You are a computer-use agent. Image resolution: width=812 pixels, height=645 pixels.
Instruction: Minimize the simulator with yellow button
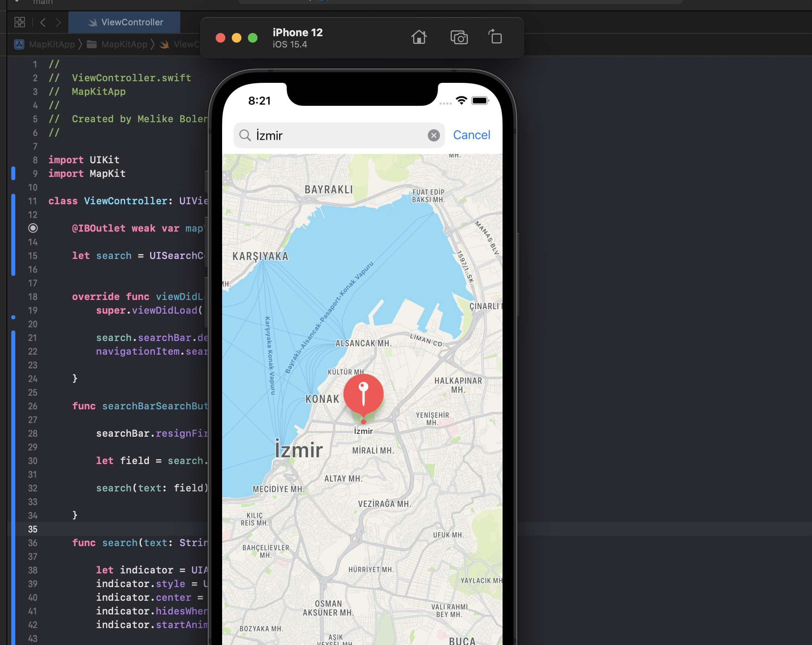[237, 38]
